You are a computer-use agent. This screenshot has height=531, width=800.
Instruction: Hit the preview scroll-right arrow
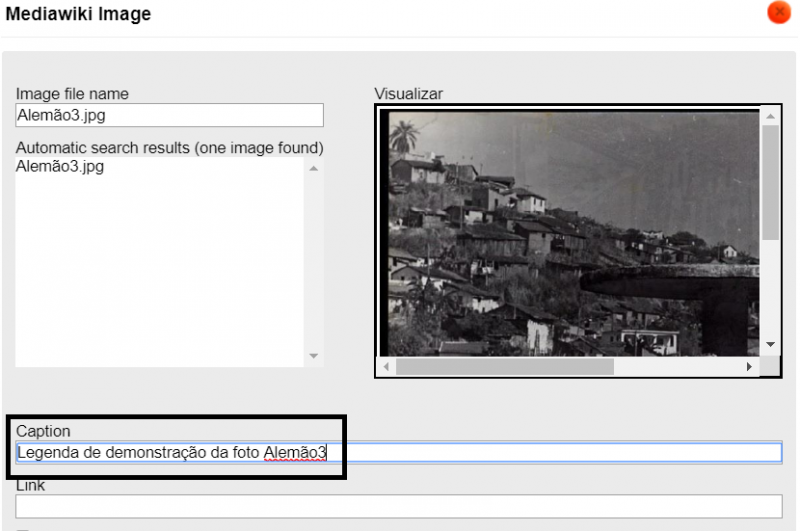point(749,367)
